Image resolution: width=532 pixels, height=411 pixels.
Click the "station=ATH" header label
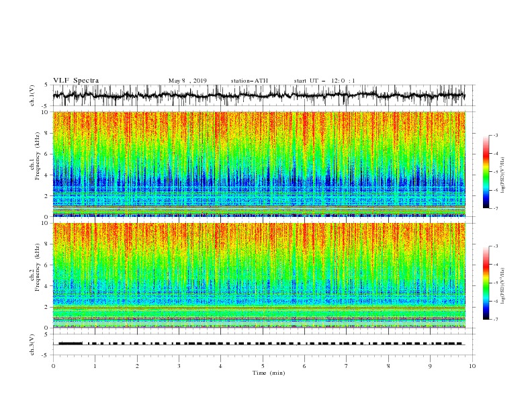(249, 81)
